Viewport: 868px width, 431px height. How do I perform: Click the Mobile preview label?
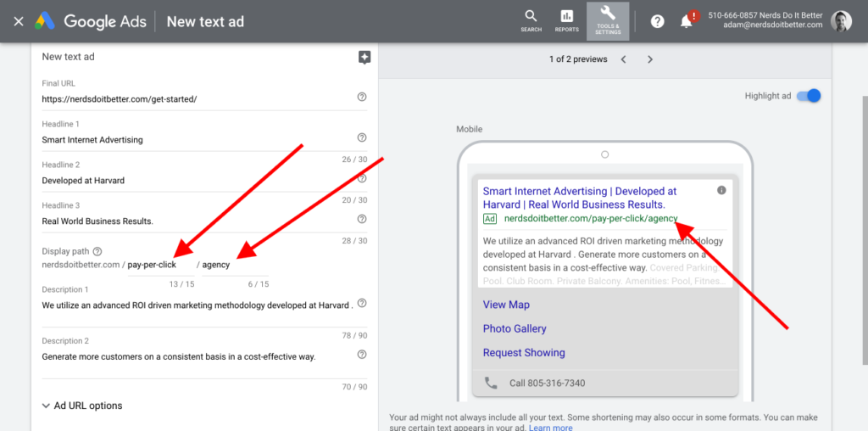(469, 129)
